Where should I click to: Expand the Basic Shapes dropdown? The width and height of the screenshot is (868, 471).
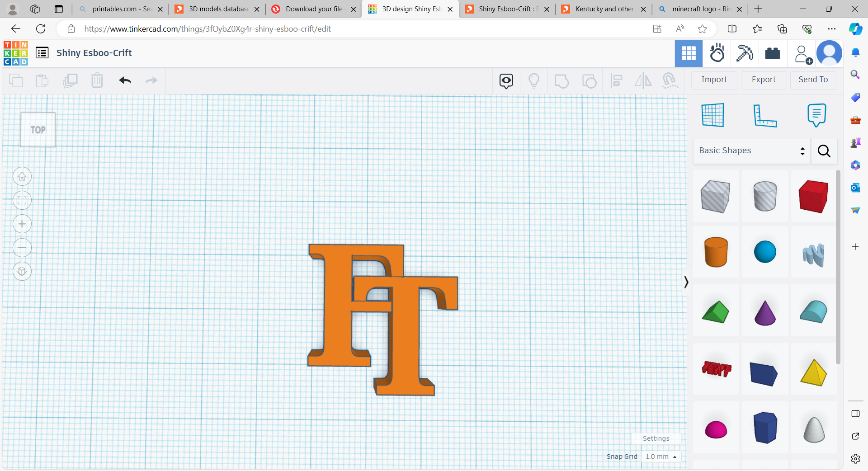751,151
